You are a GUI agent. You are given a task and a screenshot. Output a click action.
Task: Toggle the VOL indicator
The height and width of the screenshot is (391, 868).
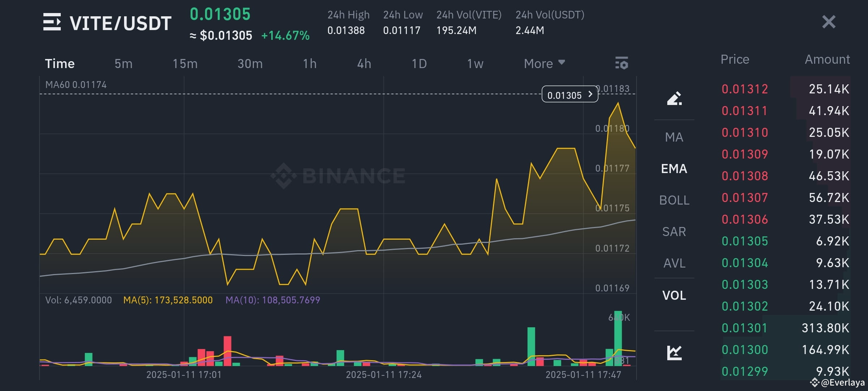pyautogui.click(x=673, y=295)
